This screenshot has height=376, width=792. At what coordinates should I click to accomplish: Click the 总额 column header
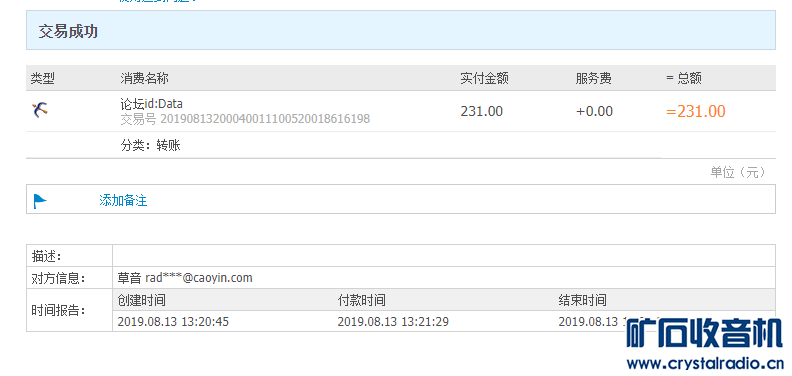pyautogui.click(x=684, y=78)
